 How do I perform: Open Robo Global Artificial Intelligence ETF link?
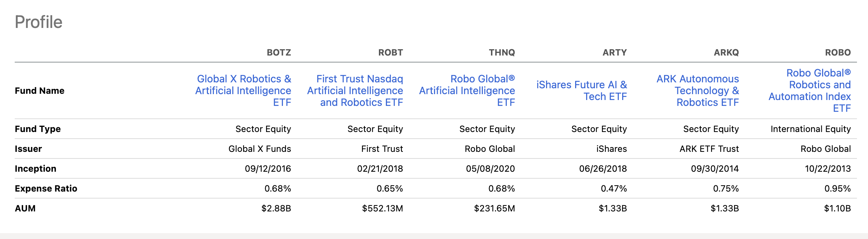click(467, 90)
